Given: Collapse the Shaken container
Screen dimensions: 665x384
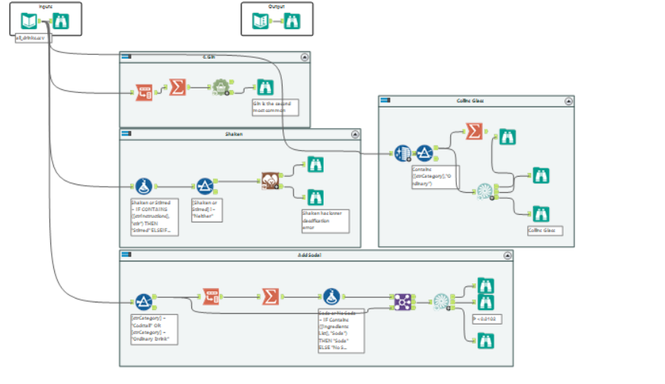Looking at the screenshot, I should (355, 134).
